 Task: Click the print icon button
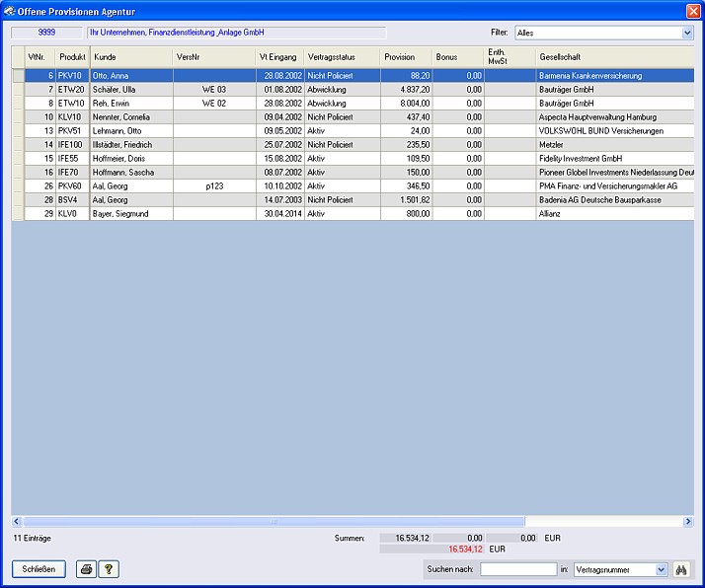coord(86,569)
